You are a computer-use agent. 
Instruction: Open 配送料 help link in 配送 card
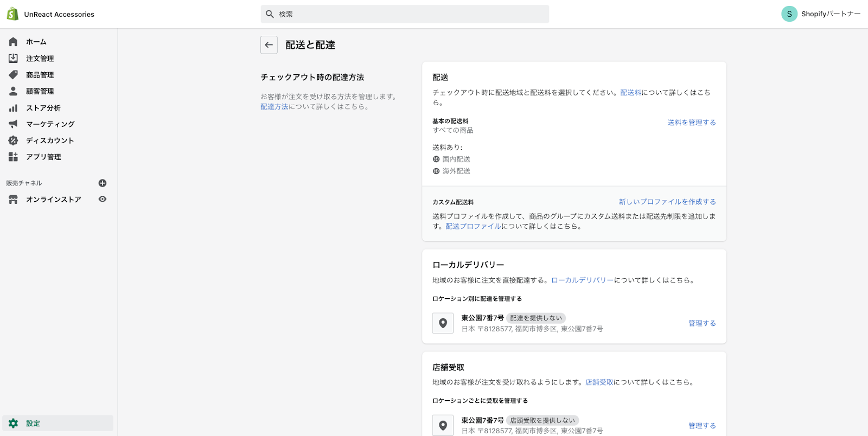pos(630,93)
